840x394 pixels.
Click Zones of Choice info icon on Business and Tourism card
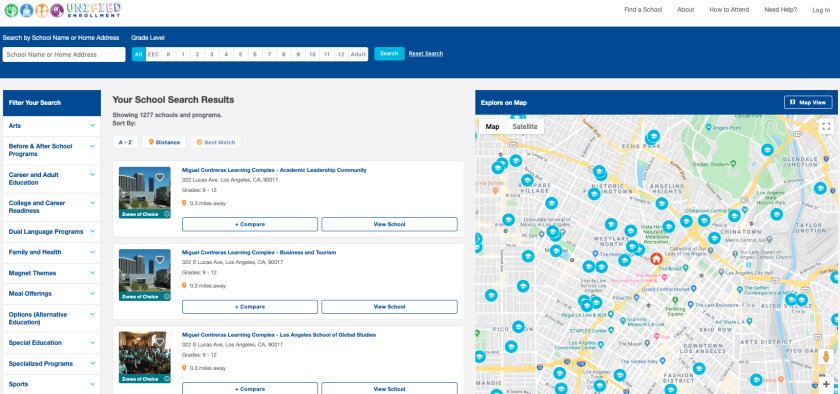click(167, 296)
